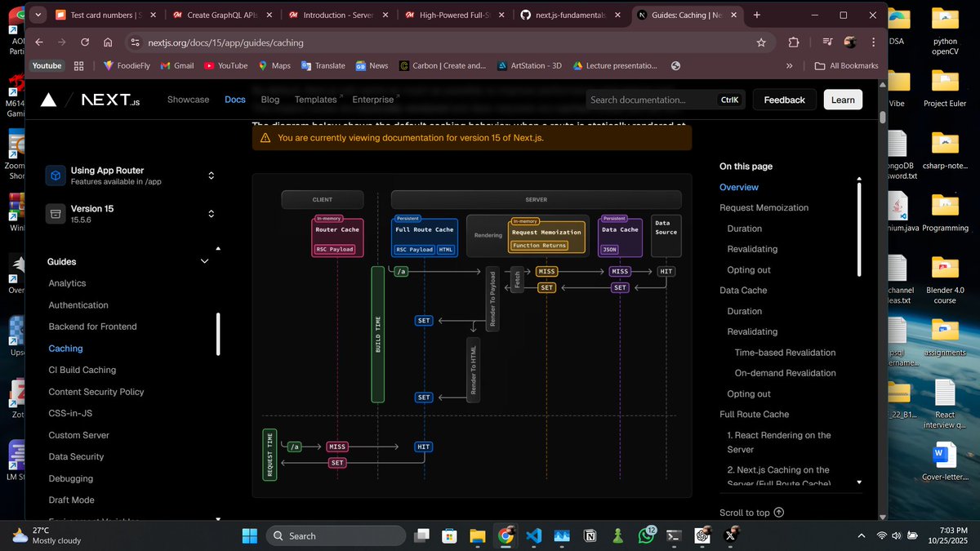
Task: View site information icon in address bar
Action: pyautogui.click(x=135, y=42)
